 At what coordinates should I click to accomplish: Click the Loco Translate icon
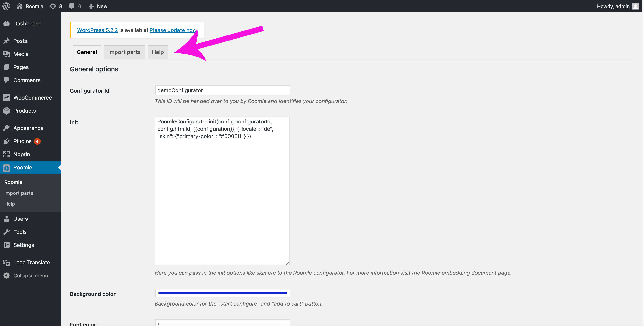pos(7,263)
